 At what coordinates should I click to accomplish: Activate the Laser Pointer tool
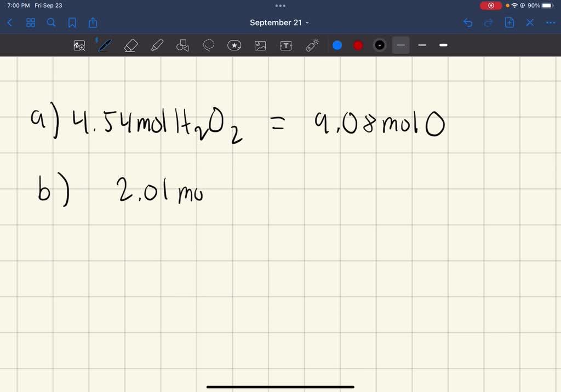(x=312, y=45)
